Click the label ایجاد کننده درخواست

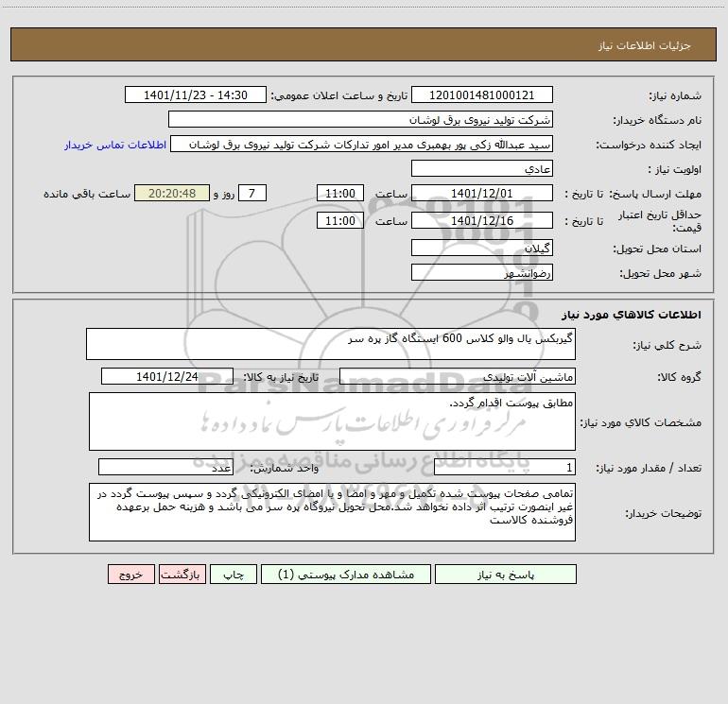click(x=649, y=145)
